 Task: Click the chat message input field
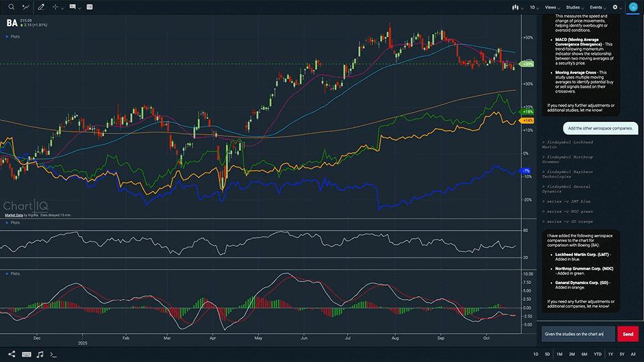578,334
